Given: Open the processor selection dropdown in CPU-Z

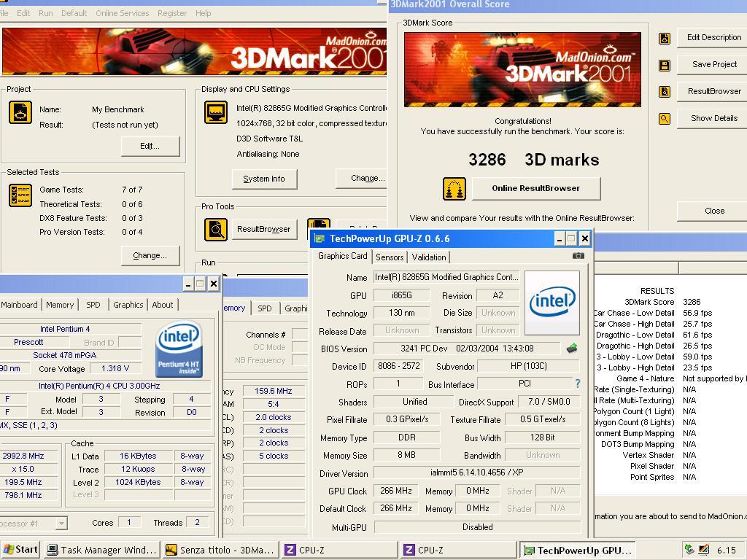Looking at the screenshot, I should 61,524.
